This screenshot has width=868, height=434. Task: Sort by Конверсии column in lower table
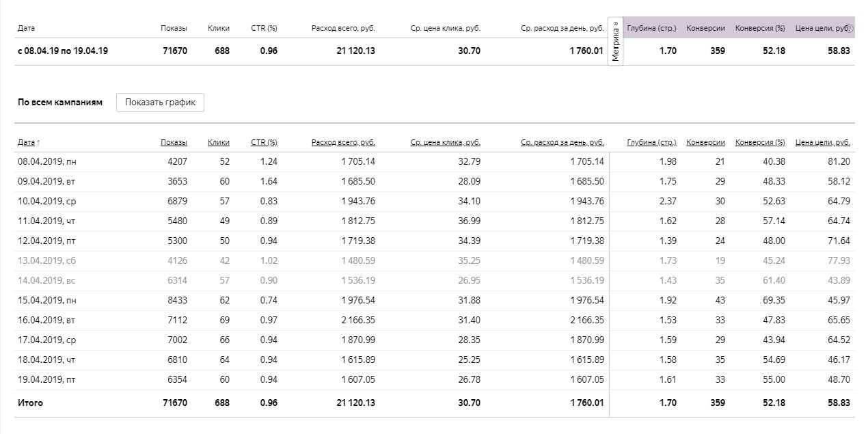coord(705,142)
